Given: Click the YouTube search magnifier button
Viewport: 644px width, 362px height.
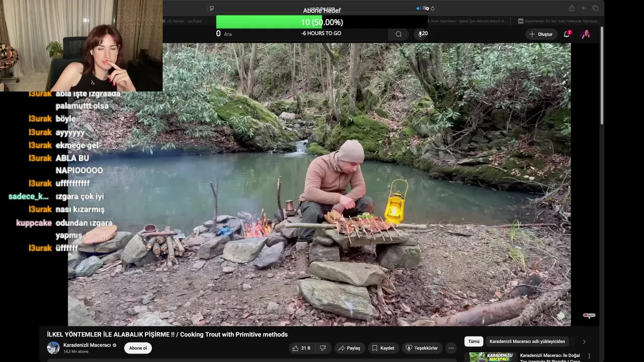Looking at the screenshot, I should [398, 34].
